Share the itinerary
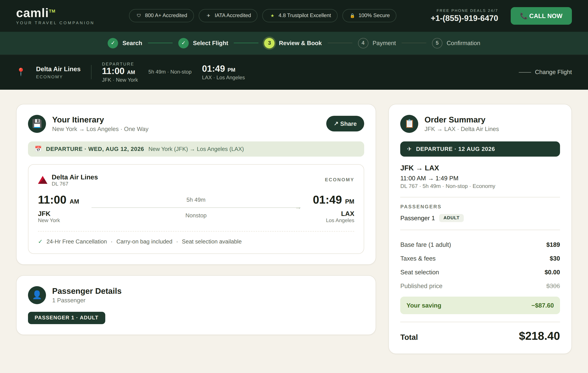588x373 pixels. (345, 124)
